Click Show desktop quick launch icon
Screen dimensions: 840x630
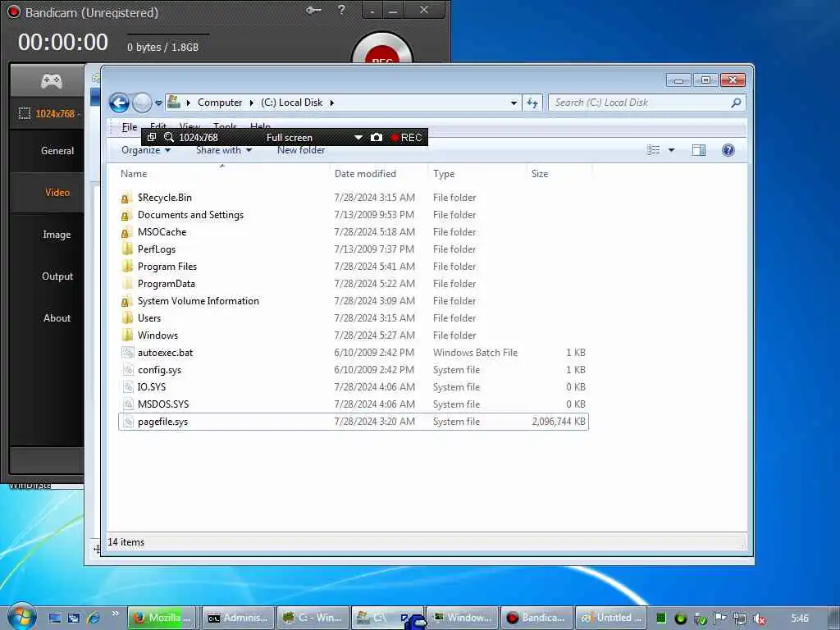pos(55,618)
